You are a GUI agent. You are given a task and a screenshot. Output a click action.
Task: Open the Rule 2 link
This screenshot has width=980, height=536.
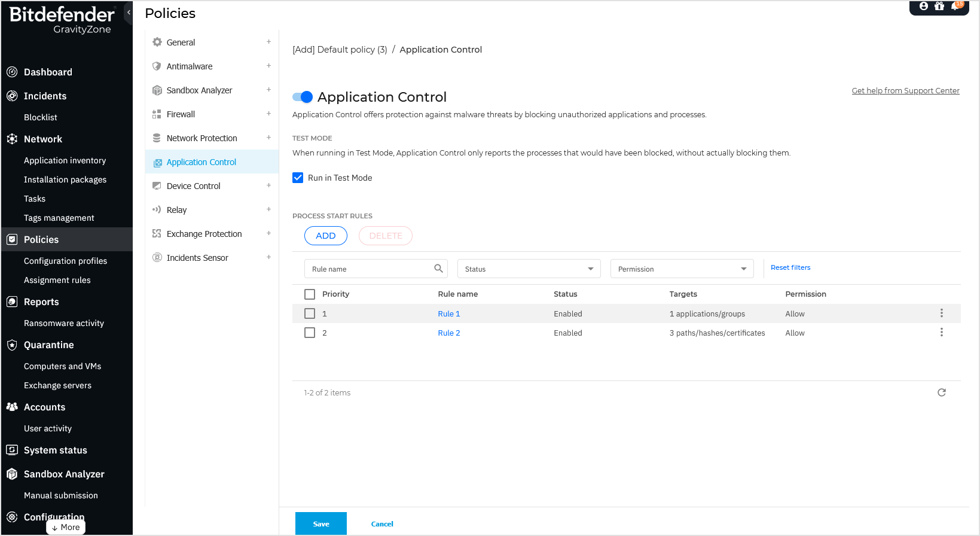(449, 333)
